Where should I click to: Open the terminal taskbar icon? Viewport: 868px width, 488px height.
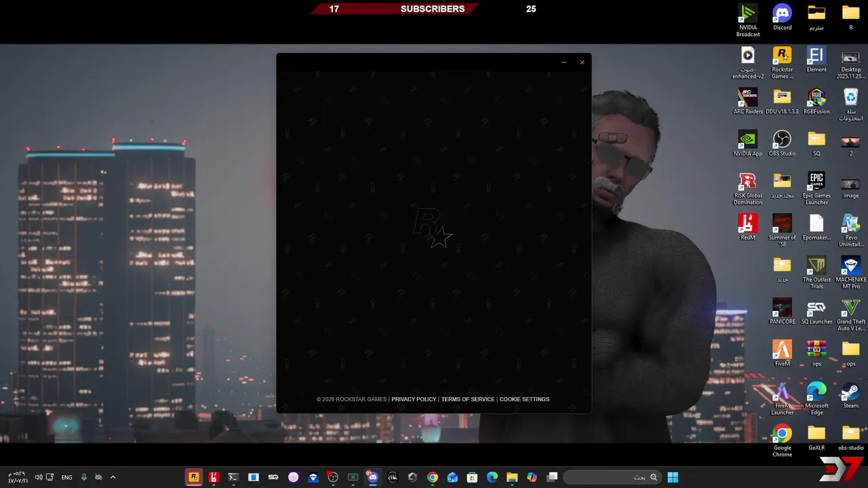pos(233,477)
